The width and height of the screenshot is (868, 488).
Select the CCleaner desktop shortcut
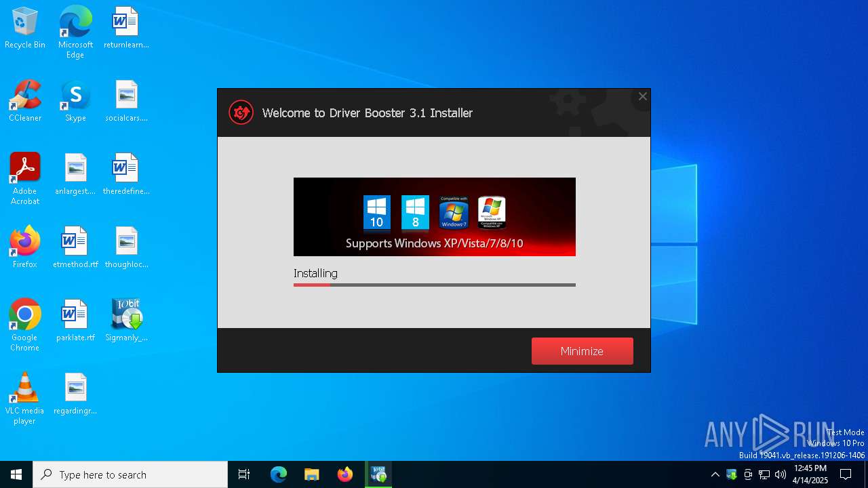(x=25, y=102)
